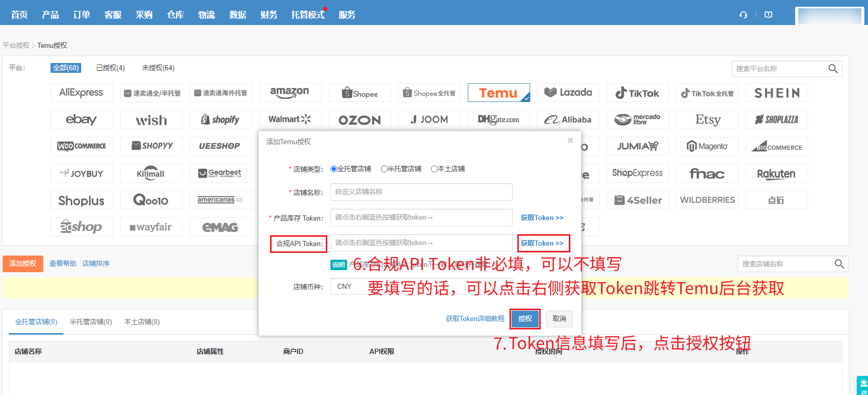This screenshot has height=395, width=868.
Task: Pick the mercado libre platform logo
Action: pos(637,120)
